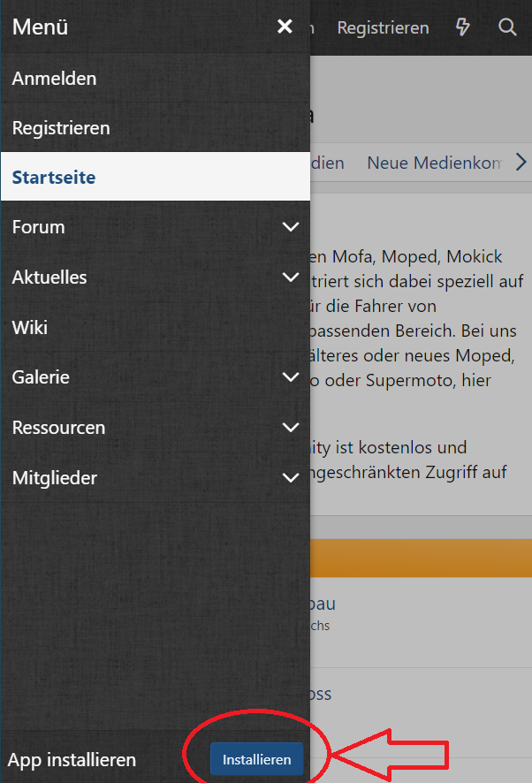This screenshot has height=783, width=532.
Task: Open the Forum menu entry label
Action: (x=39, y=227)
